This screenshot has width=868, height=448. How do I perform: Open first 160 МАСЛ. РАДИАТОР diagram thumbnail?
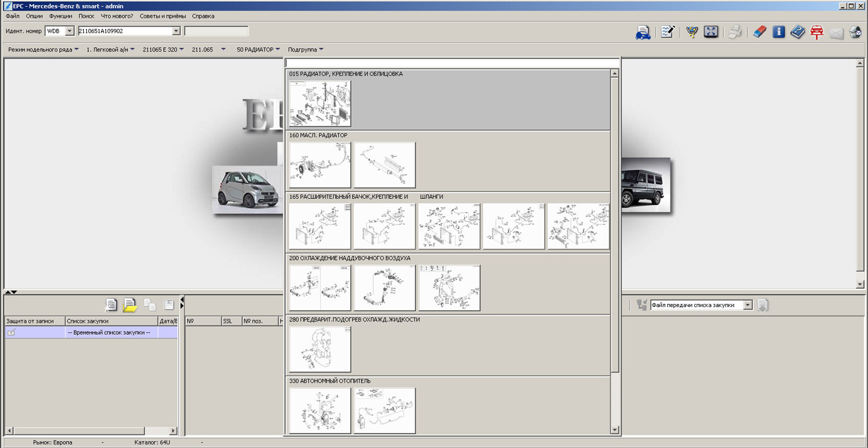point(320,165)
